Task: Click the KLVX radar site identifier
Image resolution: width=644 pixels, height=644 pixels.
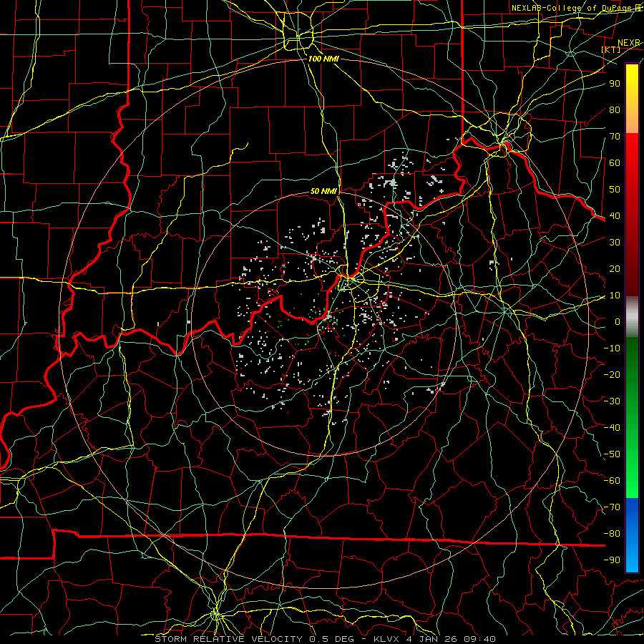Action: [386, 639]
